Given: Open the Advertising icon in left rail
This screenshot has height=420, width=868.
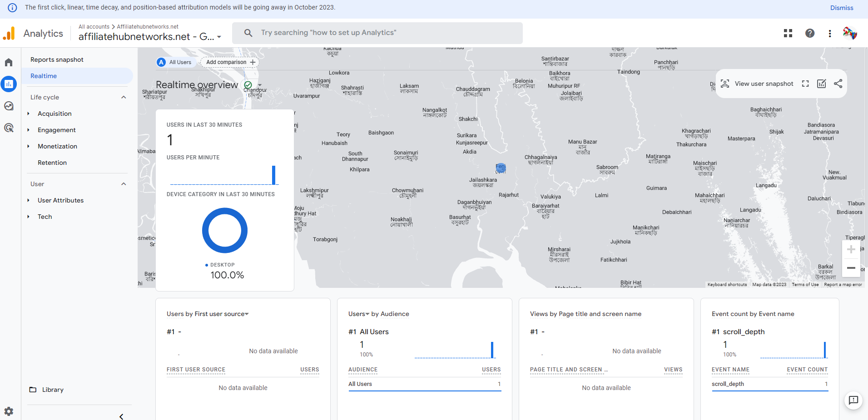Looking at the screenshot, I should [9, 128].
